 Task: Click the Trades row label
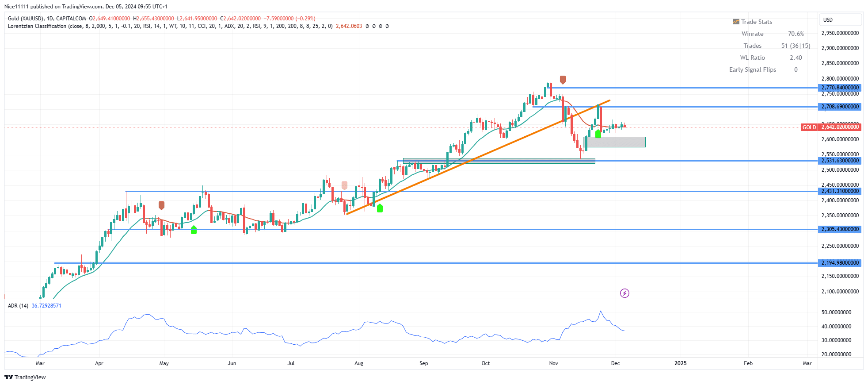(753, 46)
